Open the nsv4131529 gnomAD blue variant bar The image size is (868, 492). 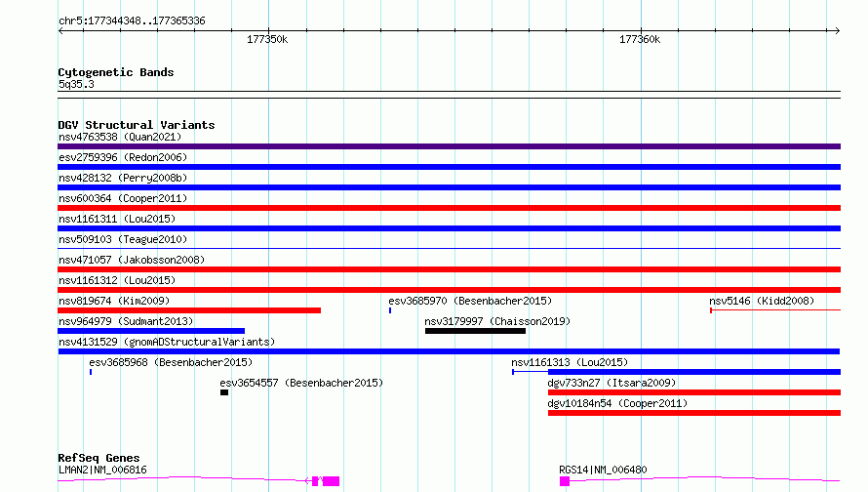(x=449, y=351)
